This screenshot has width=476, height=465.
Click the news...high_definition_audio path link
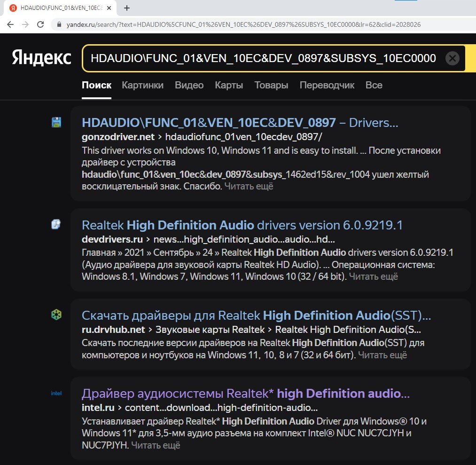pyautogui.click(x=244, y=239)
